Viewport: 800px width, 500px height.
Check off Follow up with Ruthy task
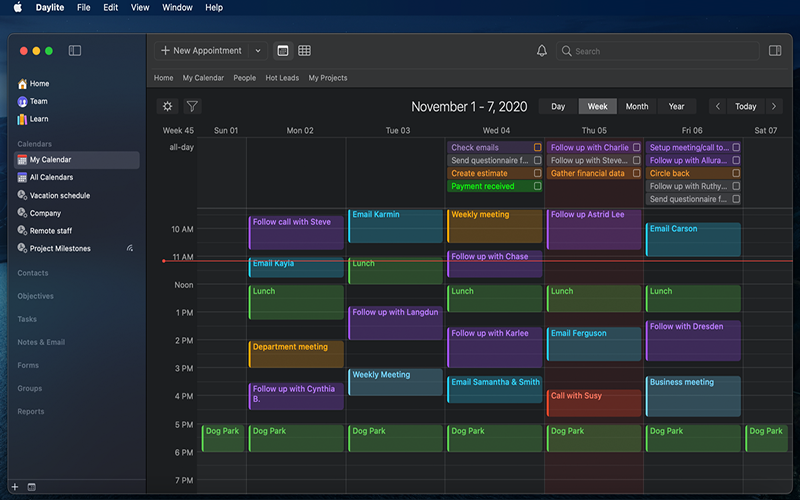(736, 186)
